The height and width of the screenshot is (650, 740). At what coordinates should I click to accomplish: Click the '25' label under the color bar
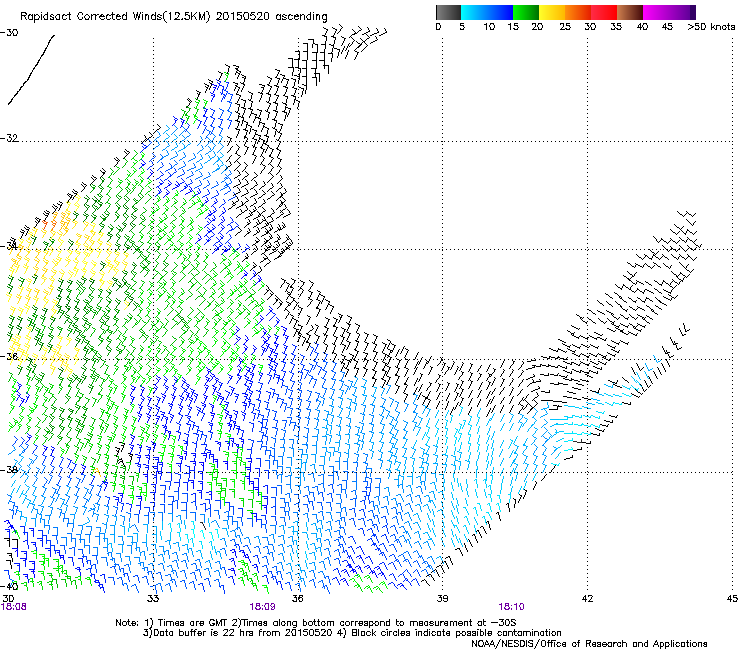coord(565,27)
